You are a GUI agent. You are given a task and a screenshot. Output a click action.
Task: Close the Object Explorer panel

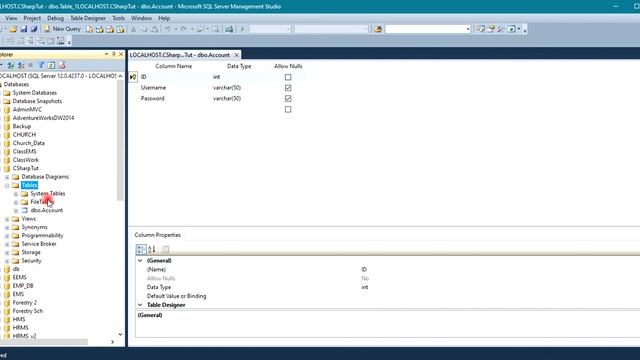[x=121, y=54]
